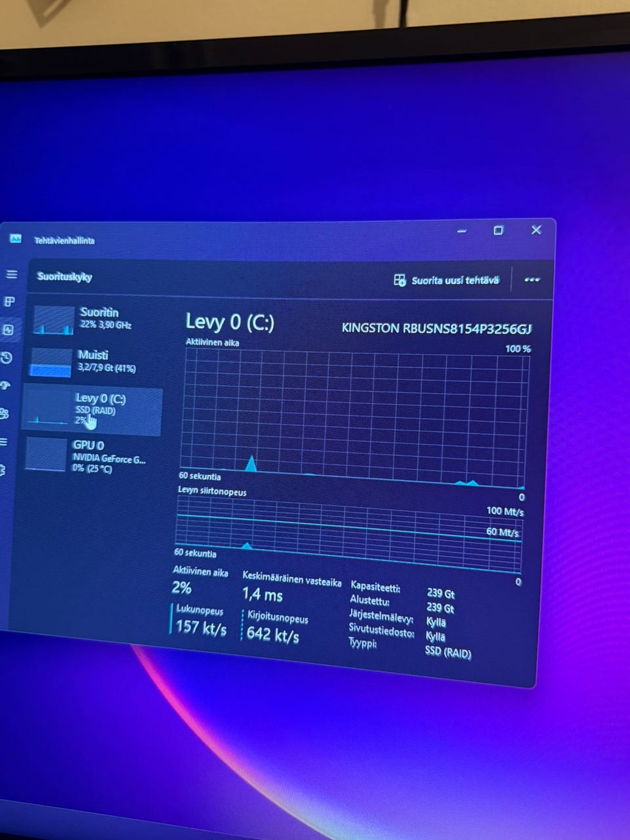Click the 'GPU 0' label
The image size is (630, 840).
click(x=88, y=445)
